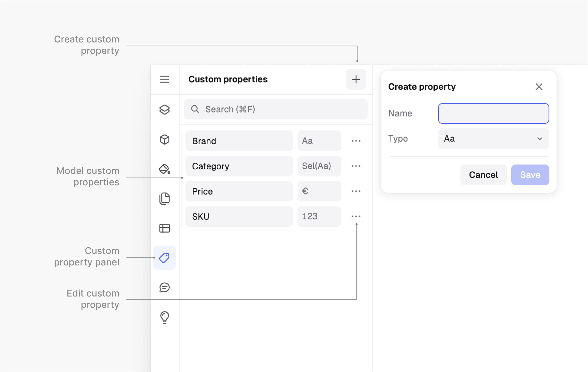Open the layers panel icon
The width and height of the screenshot is (588, 372).
click(164, 110)
